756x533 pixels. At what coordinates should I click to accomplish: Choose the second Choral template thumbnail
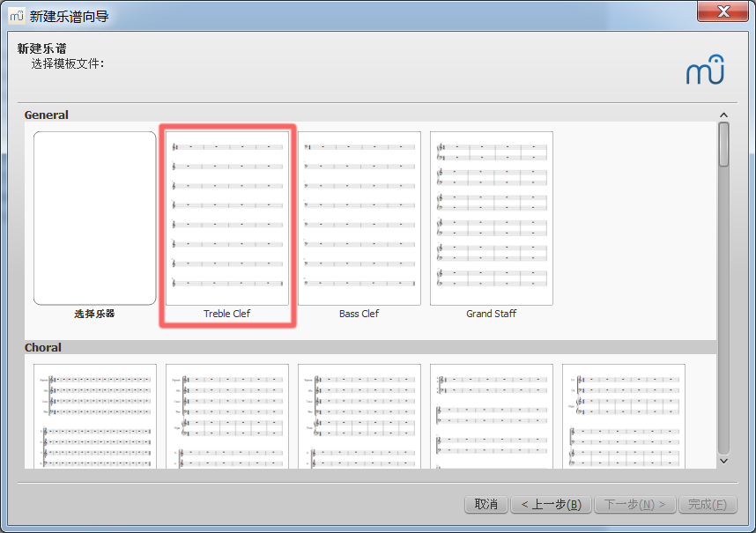click(x=227, y=416)
